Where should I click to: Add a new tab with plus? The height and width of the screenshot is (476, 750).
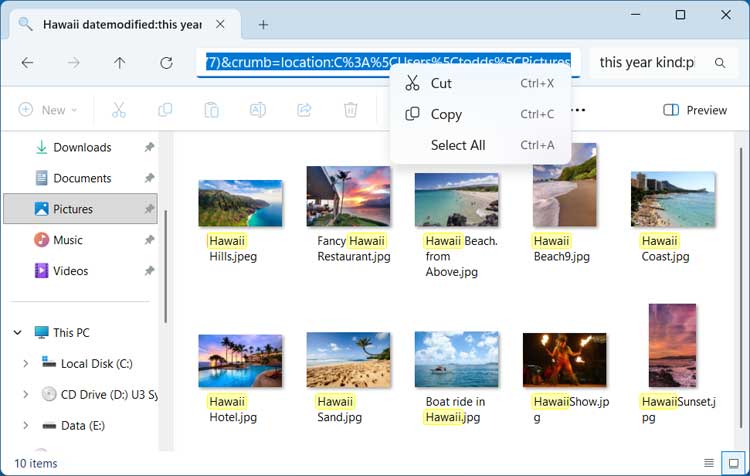click(x=263, y=24)
